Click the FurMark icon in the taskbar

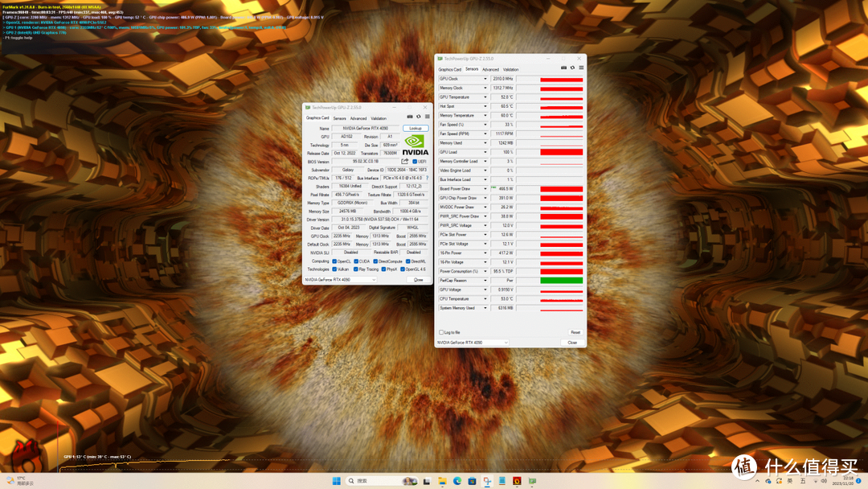517,481
